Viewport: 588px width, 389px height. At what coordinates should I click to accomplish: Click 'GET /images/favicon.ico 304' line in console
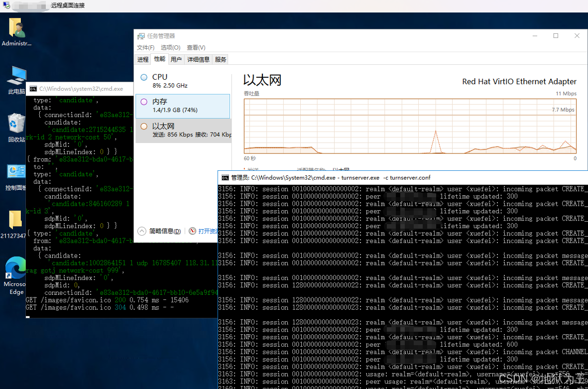pos(100,308)
